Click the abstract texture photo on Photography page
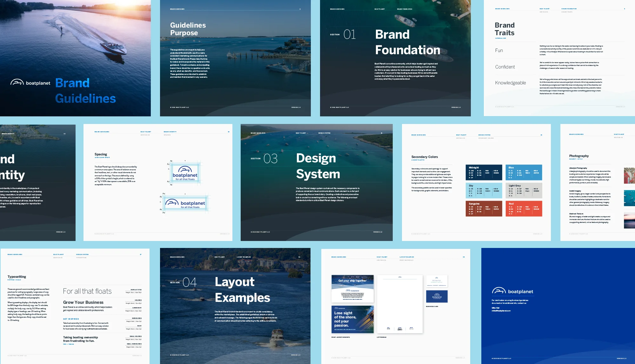635x364 pixels. coord(629,220)
